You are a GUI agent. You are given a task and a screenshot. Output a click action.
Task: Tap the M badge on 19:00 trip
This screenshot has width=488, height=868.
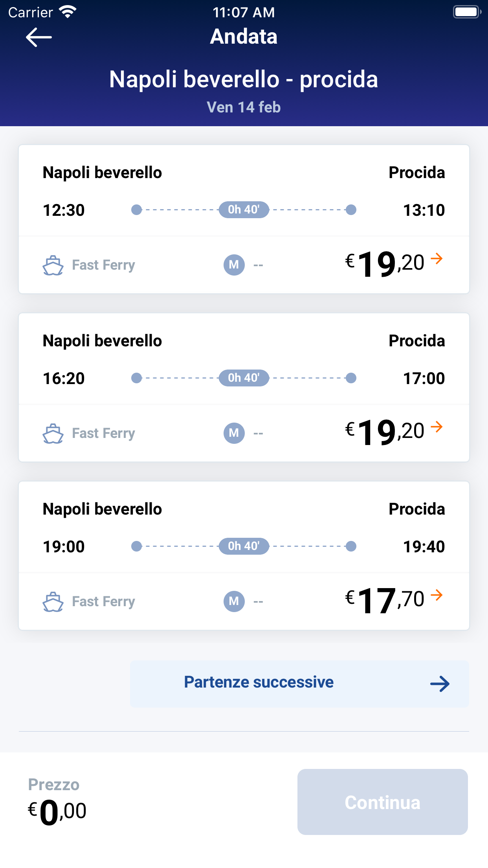(x=234, y=601)
